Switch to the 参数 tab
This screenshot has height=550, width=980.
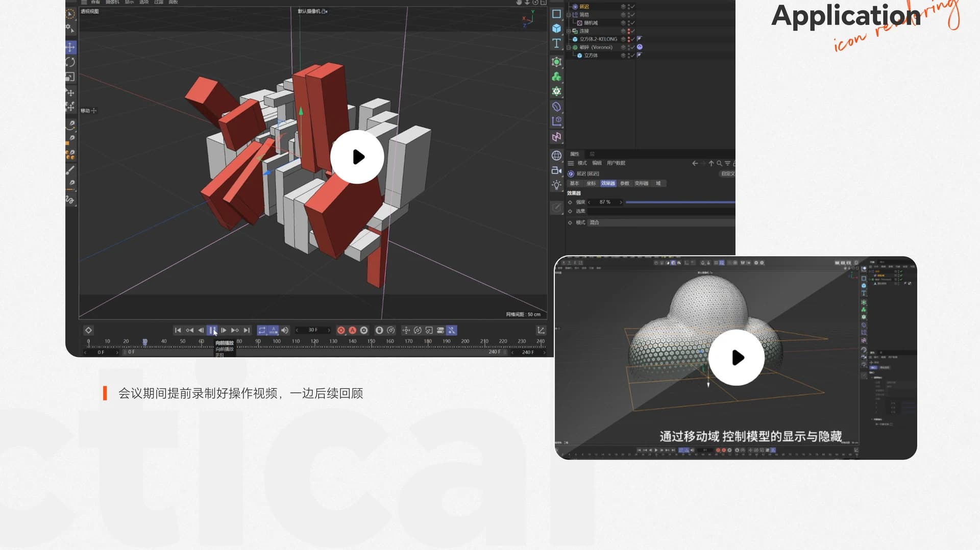[625, 184]
